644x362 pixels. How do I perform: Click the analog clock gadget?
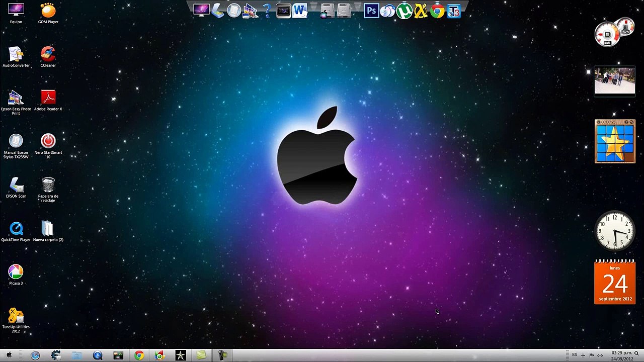coord(615,231)
